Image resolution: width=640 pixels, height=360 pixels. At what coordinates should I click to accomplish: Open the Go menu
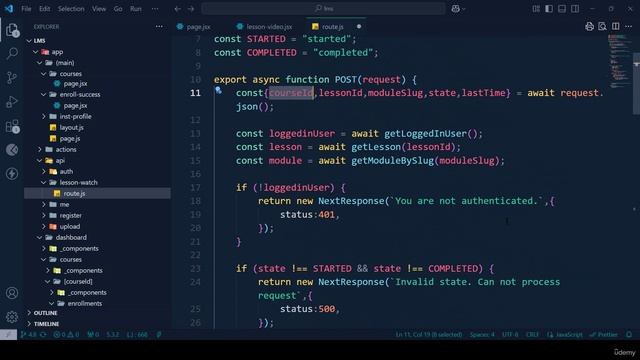coord(118,9)
